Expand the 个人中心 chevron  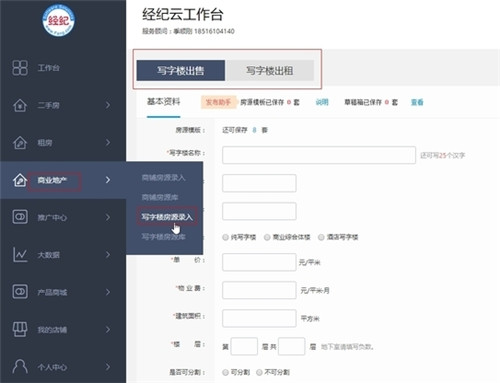pos(108,367)
